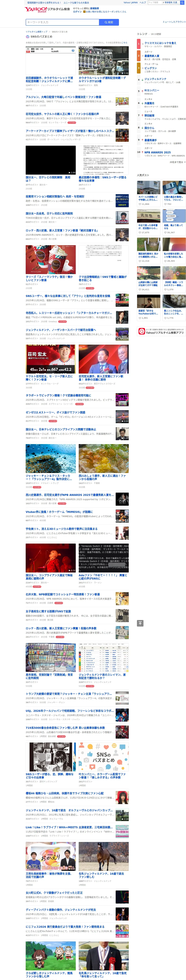Open trend クリスマスにはシャケを食え
Image resolution: width=186 pixels, height=980 pixels.
(160, 43)
